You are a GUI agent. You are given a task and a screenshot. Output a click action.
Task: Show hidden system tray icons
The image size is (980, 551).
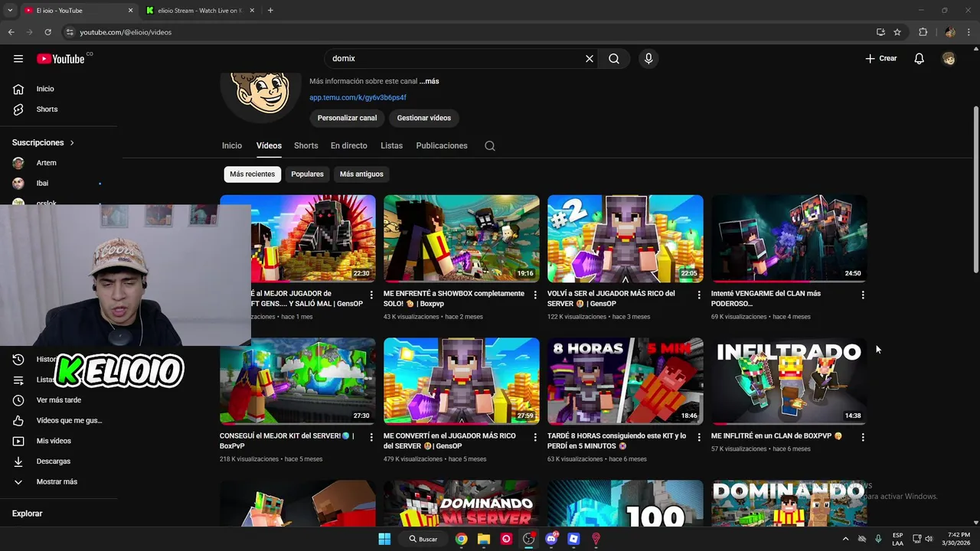(x=845, y=539)
